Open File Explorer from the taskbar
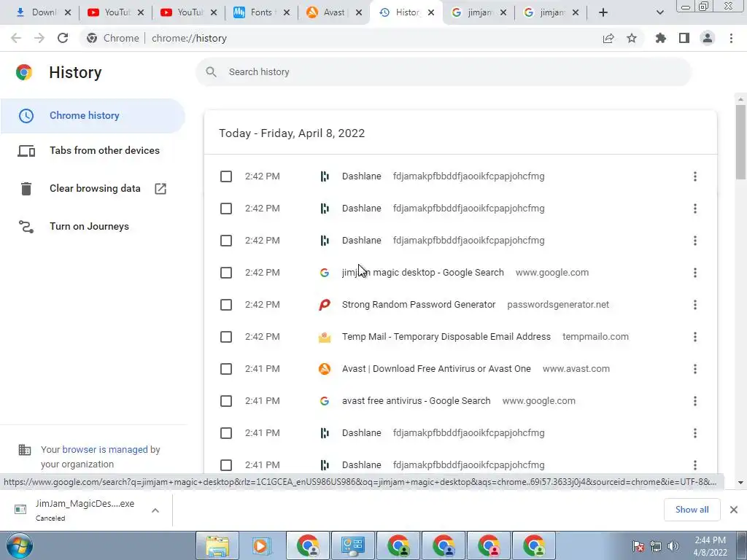The height and width of the screenshot is (560, 747). point(217,545)
